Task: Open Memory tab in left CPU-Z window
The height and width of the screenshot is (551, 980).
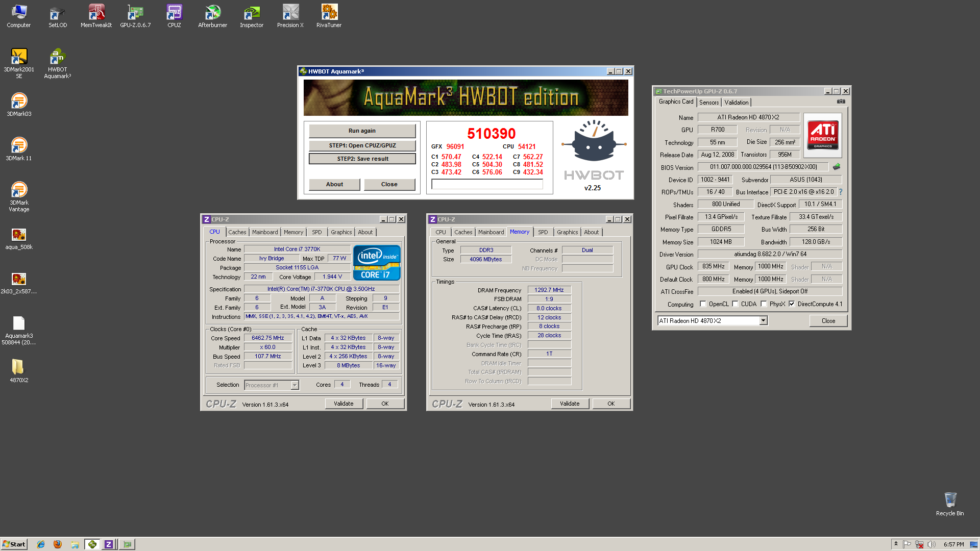Action: 293,232
